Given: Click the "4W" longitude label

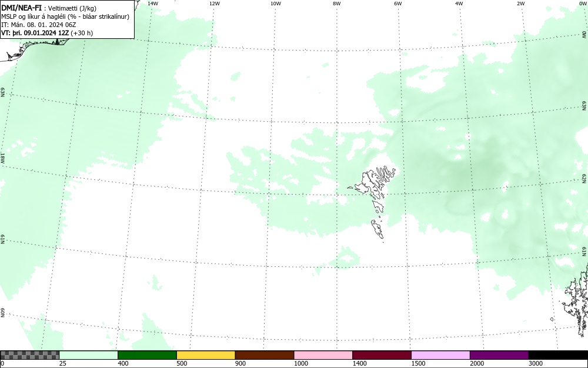Looking at the screenshot, I should click(459, 4).
